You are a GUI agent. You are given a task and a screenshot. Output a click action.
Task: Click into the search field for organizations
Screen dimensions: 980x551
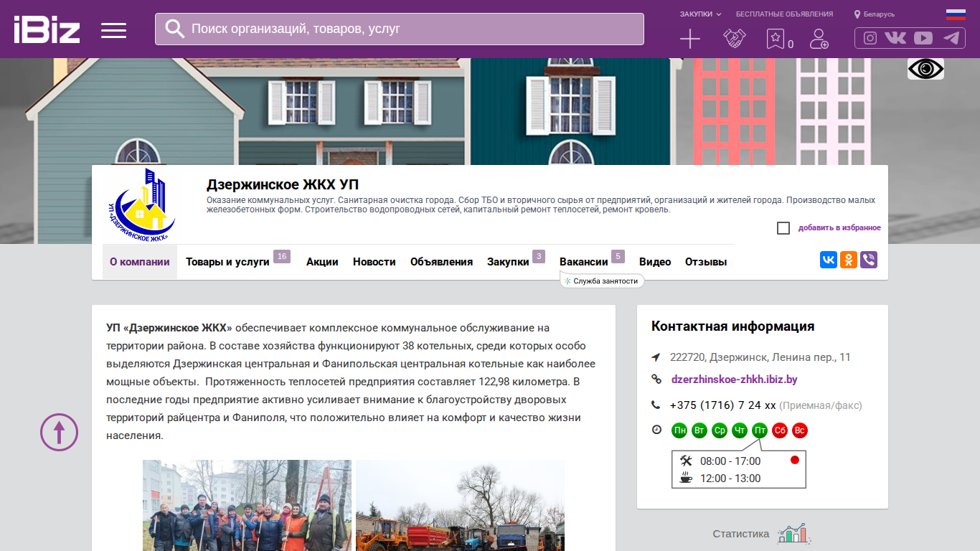[x=400, y=29]
